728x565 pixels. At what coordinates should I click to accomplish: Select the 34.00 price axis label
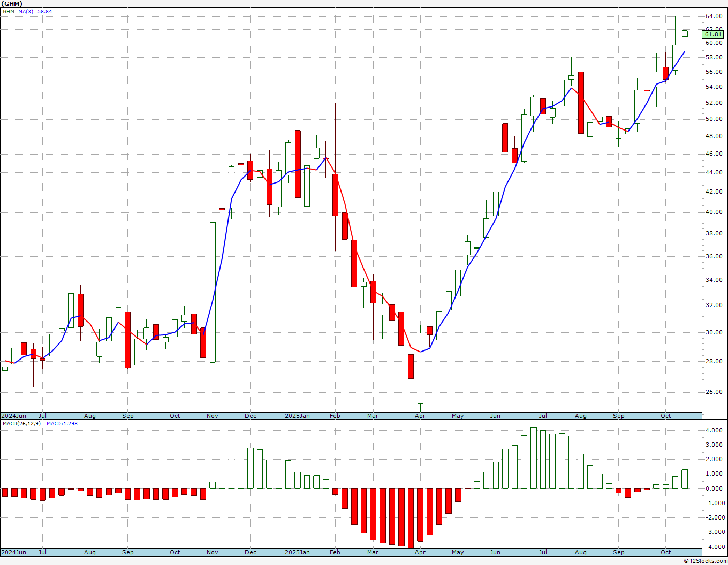(x=714, y=280)
